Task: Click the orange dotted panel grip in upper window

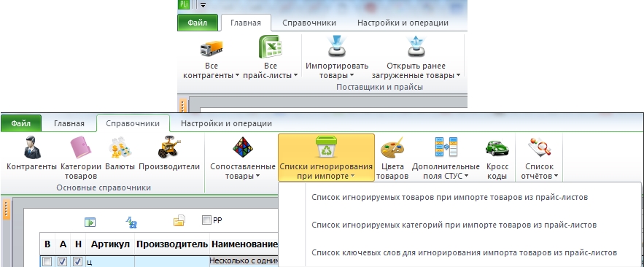Action: [183, 105]
